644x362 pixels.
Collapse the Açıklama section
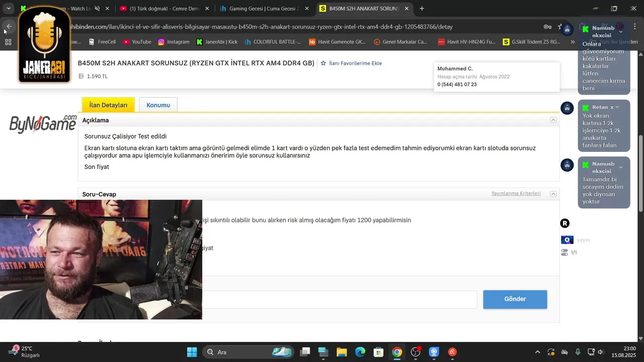[x=553, y=120]
